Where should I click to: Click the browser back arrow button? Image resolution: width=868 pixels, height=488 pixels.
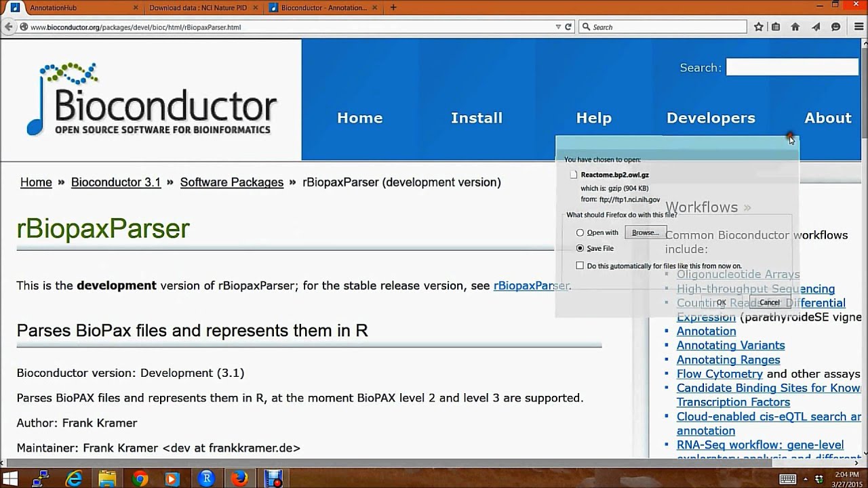(9, 27)
